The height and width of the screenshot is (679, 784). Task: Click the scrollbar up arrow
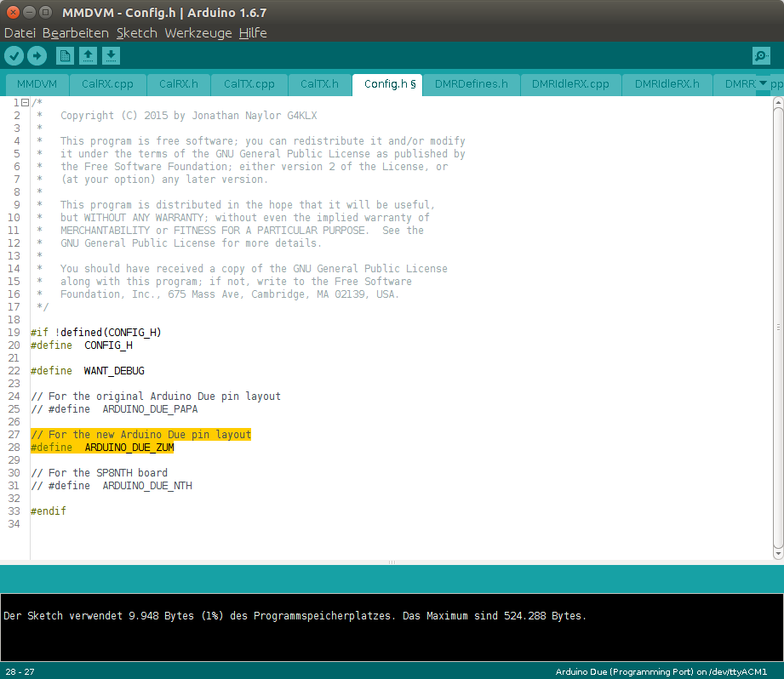tap(778, 102)
